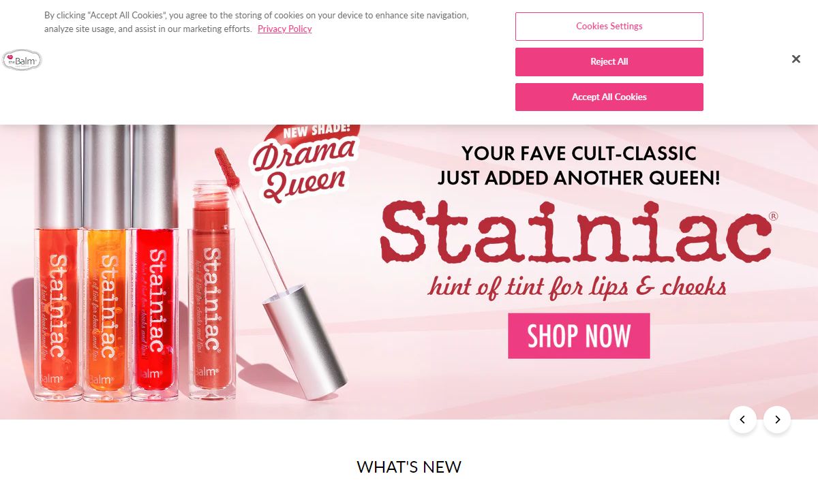The width and height of the screenshot is (818, 504).
Task: Go to previous carousel slide arrow
Action: [742, 420]
